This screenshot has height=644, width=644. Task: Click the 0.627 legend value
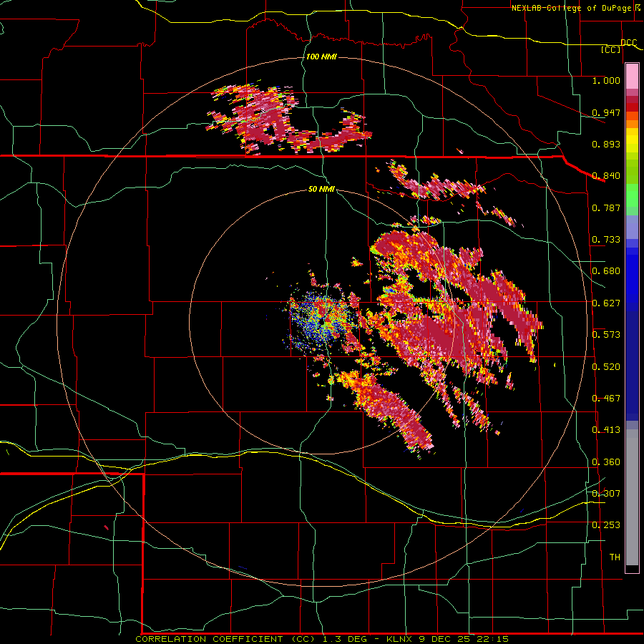[606, 303]
